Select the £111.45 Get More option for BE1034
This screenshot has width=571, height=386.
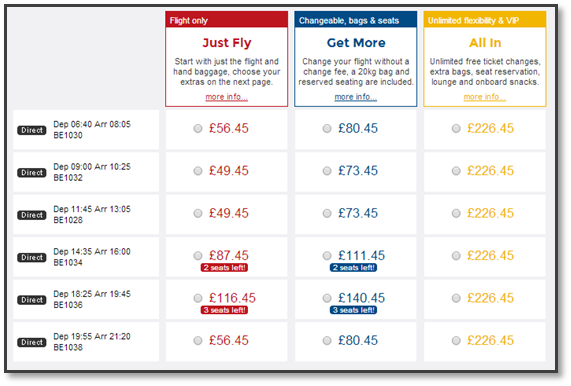pos(327,256)
